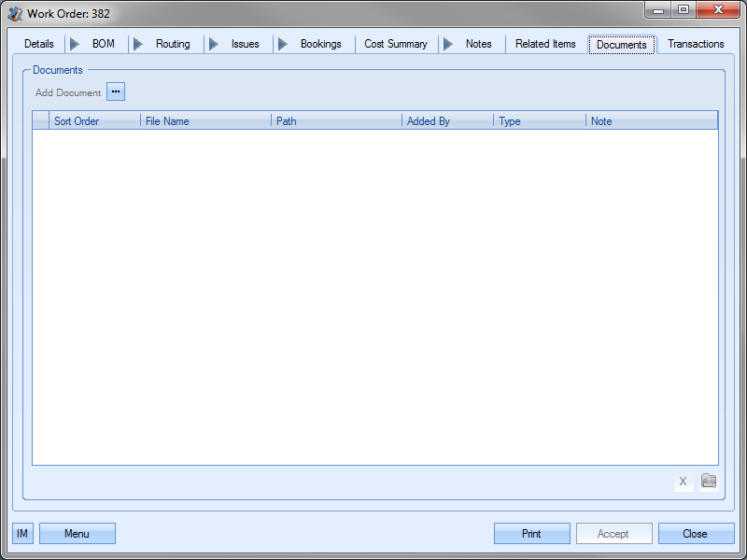Viewport: 747px width, 560px height.
Task: Open the Transactions tab
Action: 696,44
